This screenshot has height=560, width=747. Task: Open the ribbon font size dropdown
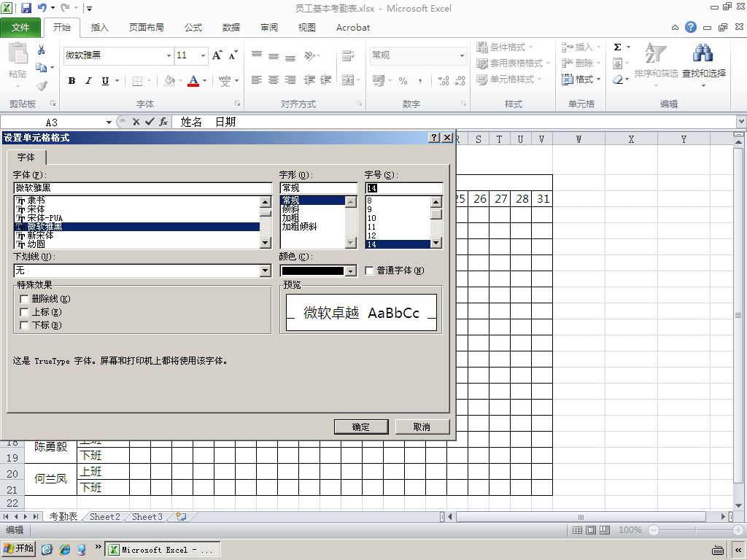[x=203, y=55]
